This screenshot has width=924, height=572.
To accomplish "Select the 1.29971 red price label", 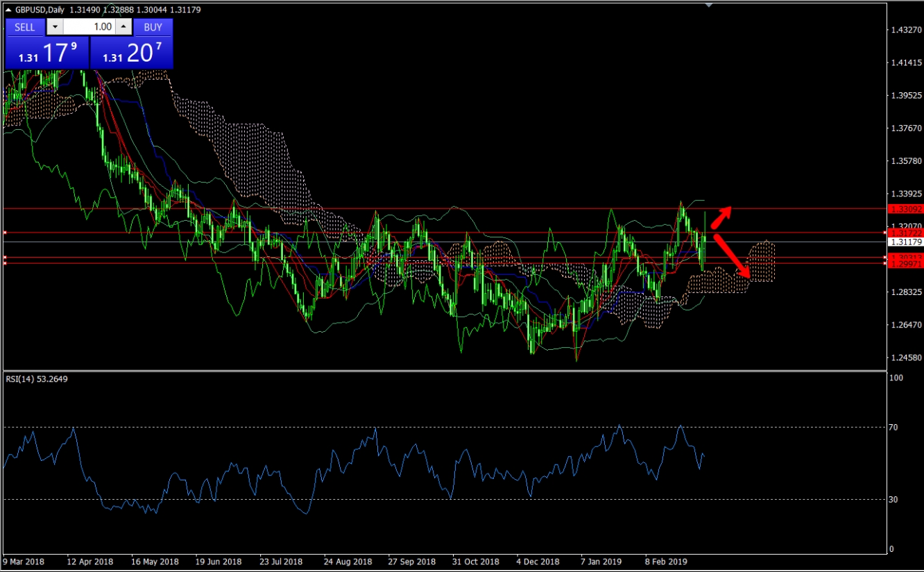I will 905,264.
